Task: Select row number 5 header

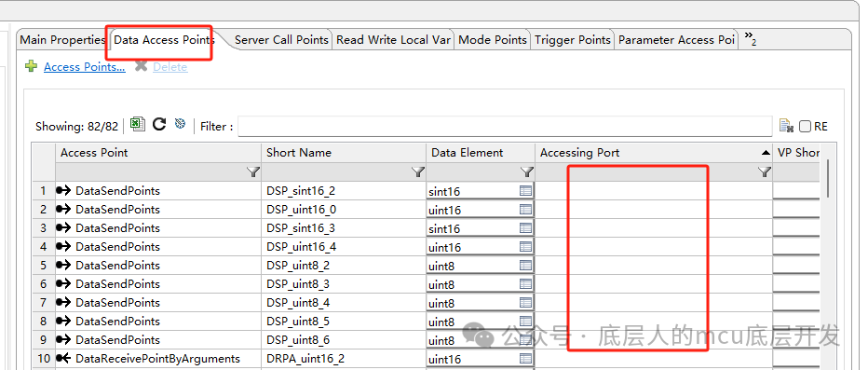Action: coord(43,266)
